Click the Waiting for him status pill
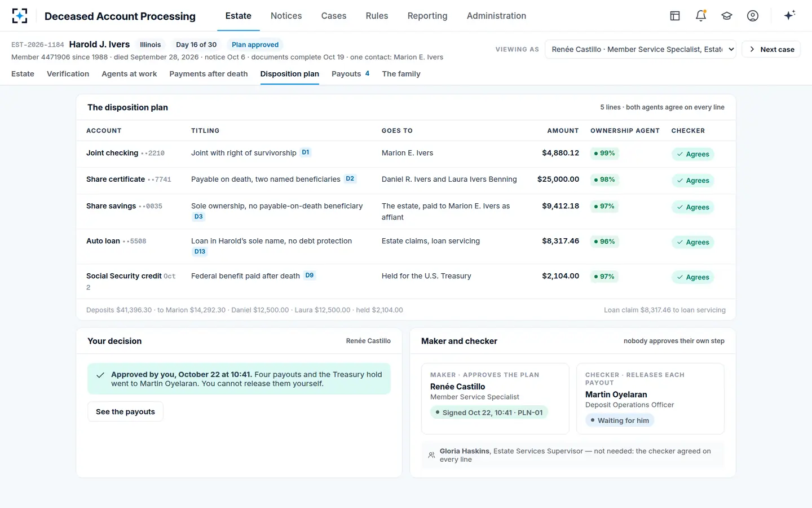Viewport: 812px width, 508px height. click(x=620, y=421)
